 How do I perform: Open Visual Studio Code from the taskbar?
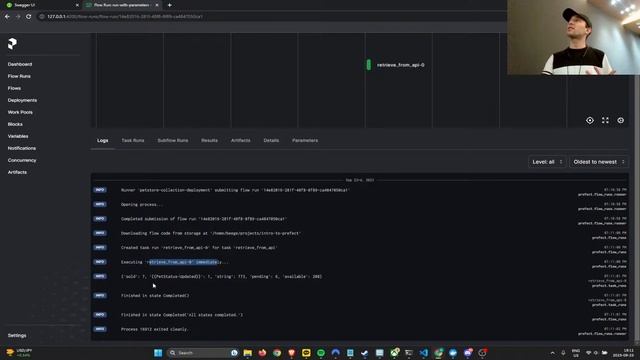[x=424, y=353]
